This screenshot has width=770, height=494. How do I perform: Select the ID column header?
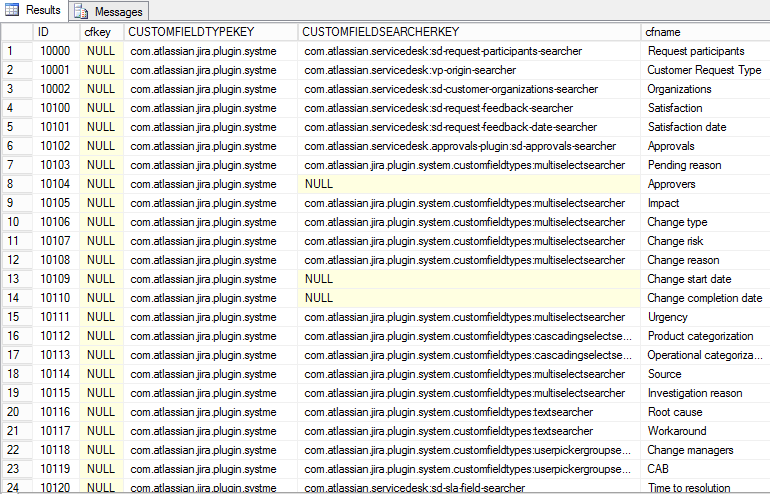56,32
